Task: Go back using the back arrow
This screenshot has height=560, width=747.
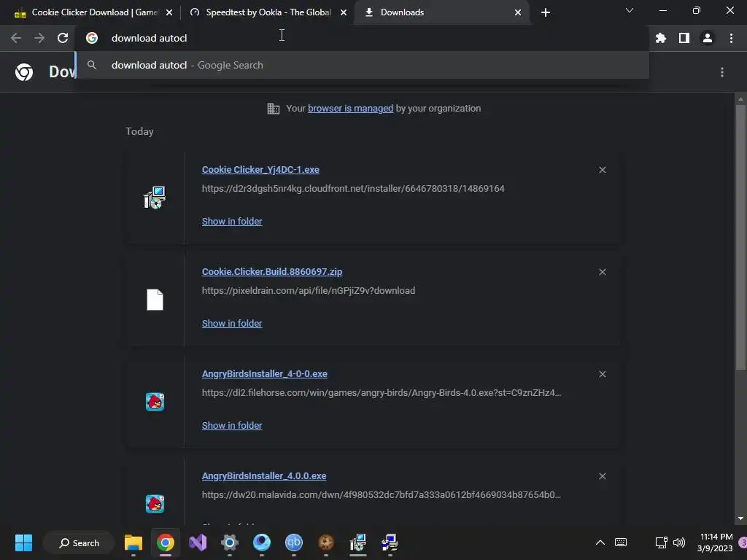Action: (x=16, y=38)
